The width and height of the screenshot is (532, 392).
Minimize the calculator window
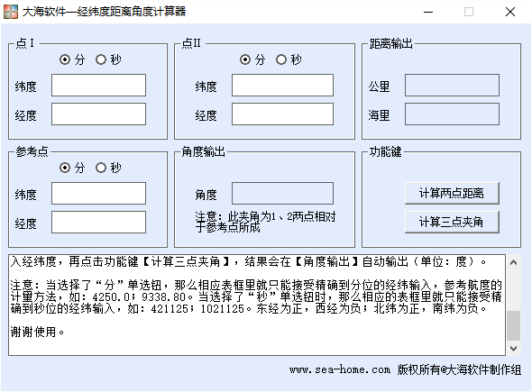click(428, 12)
